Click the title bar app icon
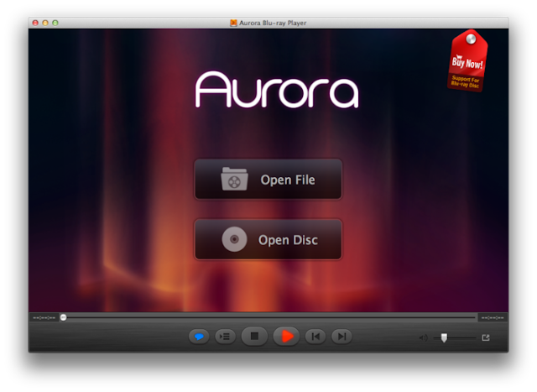The width and height of the screenshot is (537, 392). pyautogui.click(x=233, y=23)
